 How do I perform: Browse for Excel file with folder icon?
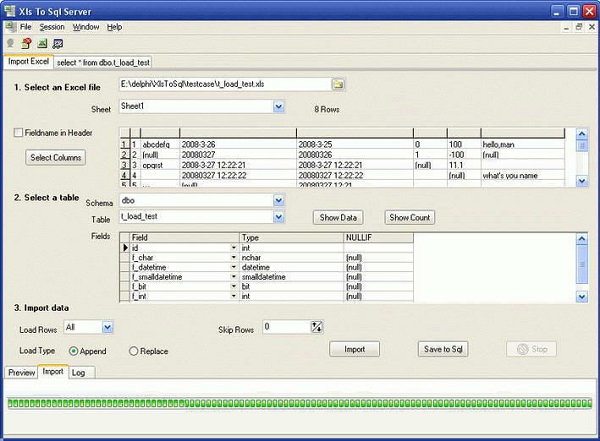338,84
